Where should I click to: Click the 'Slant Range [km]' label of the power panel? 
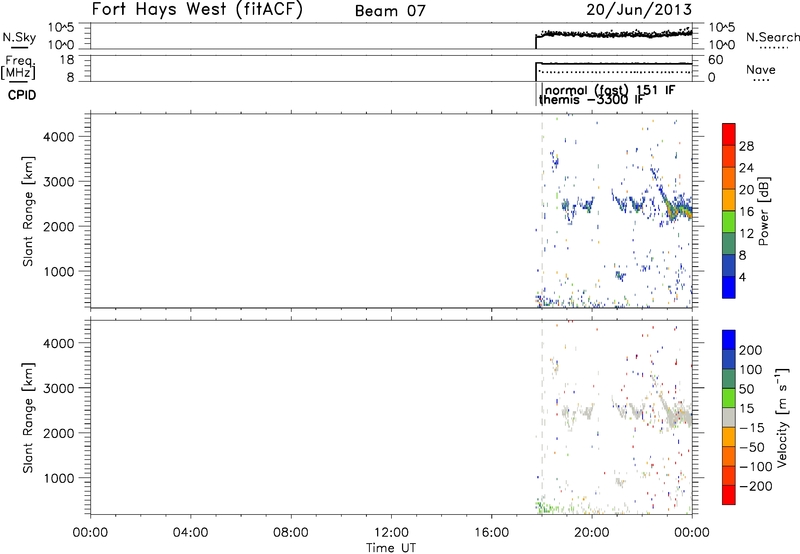coord(28,211)
